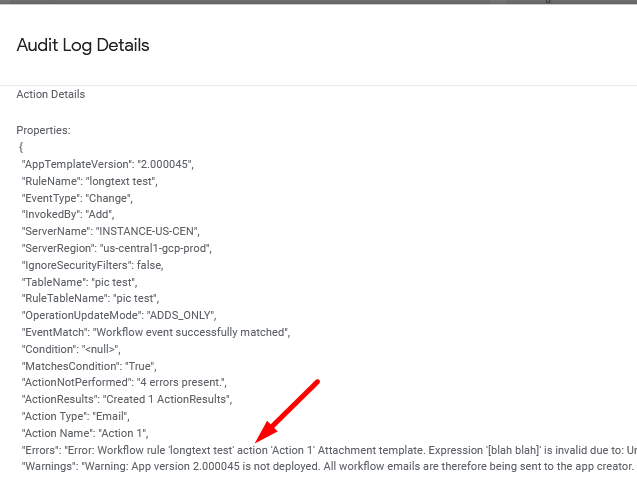The image size is (637, 477).
Task: Click the RuleTableName pic test line
Action: (90, 298)
